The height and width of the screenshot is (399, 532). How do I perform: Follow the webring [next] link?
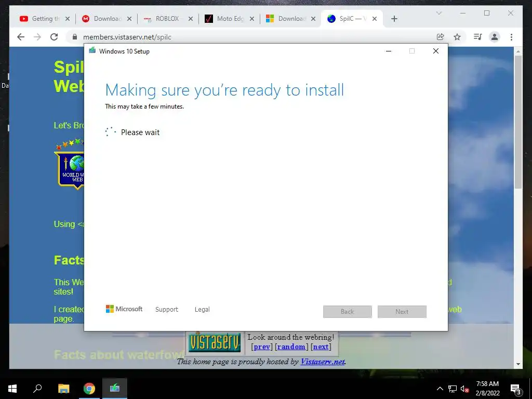(x=321, y=347)
